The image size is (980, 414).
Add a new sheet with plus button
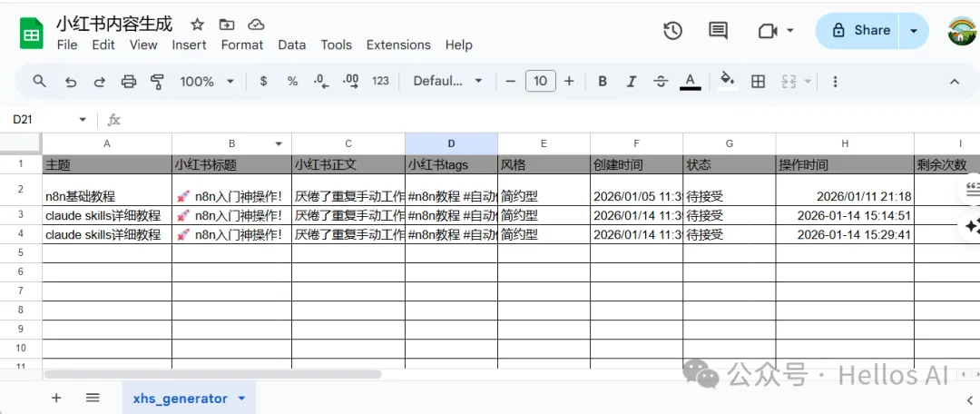tap(56, 398)
